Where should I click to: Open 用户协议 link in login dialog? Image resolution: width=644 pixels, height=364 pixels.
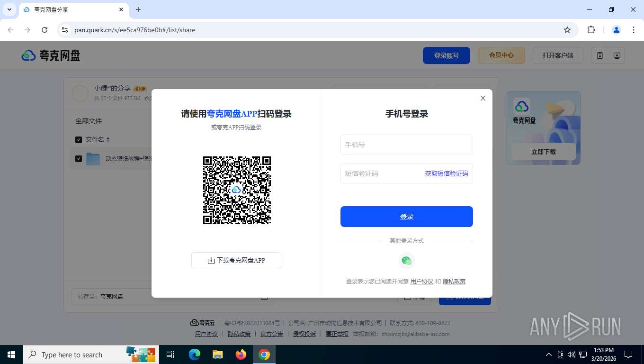pos(421,282)
